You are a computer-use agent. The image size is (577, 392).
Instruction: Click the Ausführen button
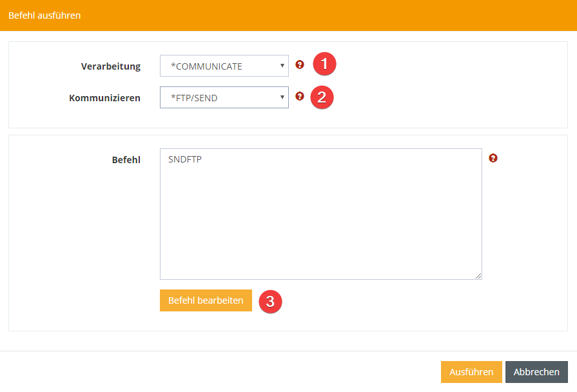pyautogui.click(x=471, y=372)
